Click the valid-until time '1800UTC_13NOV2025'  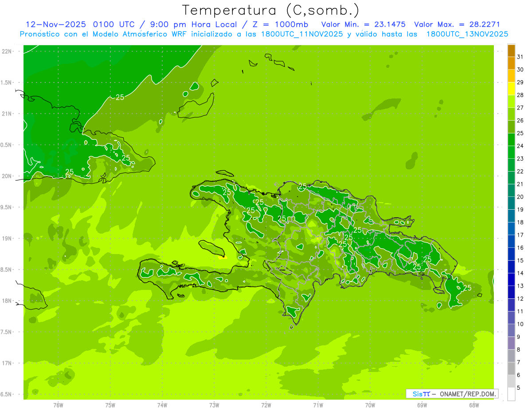467,34
